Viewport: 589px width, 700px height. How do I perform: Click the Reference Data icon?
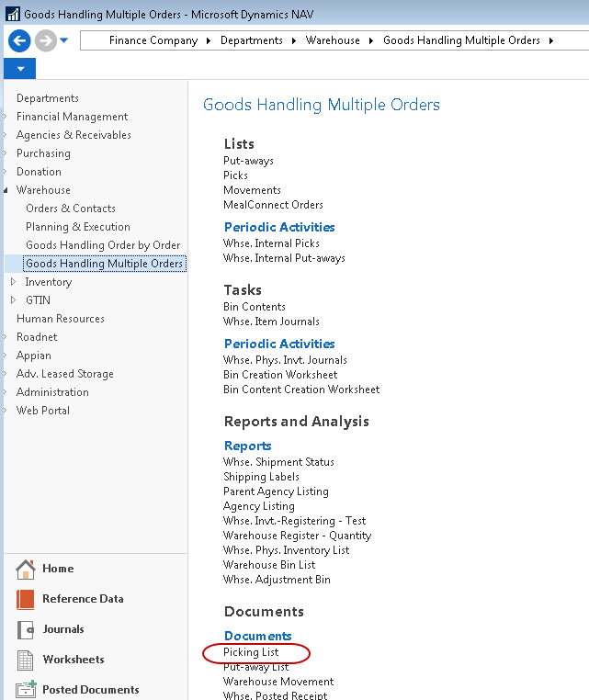(26, 600)
